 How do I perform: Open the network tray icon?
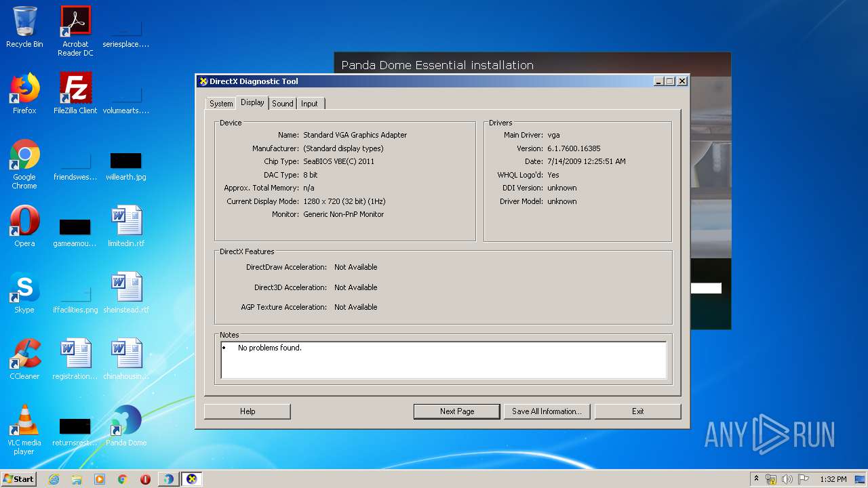click(x=771, y=479)
